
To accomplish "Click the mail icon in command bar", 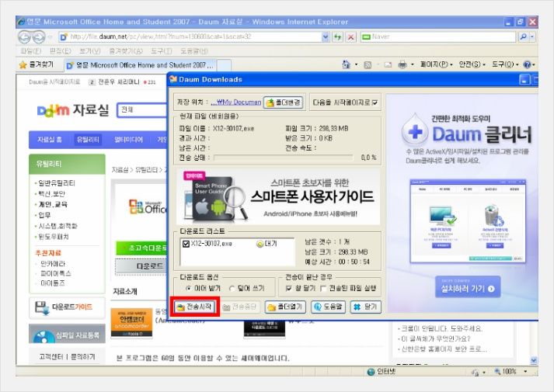I will (x=388, y=64).
